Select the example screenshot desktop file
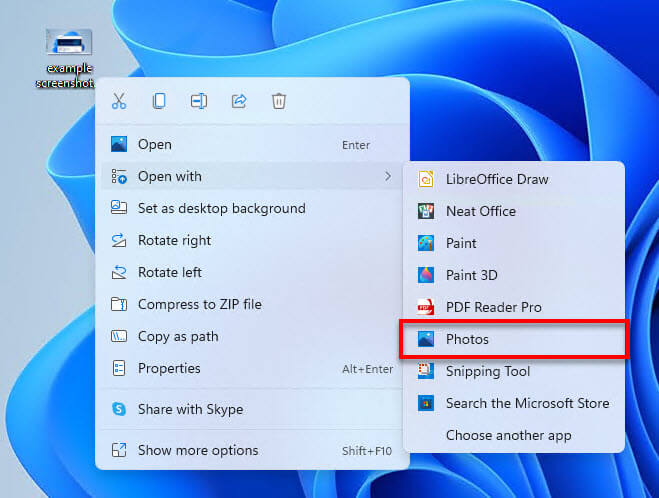The image size is (659, 498). coord(69,58)
